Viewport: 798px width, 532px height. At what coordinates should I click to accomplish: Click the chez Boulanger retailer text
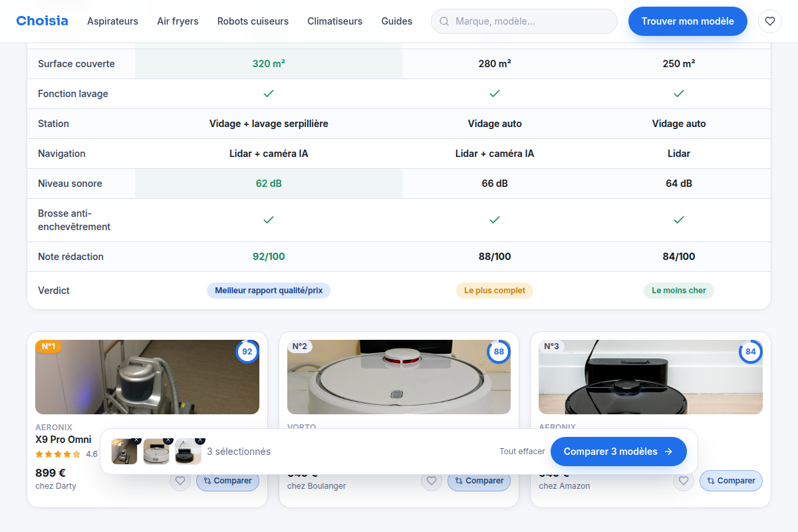(317, 486)
